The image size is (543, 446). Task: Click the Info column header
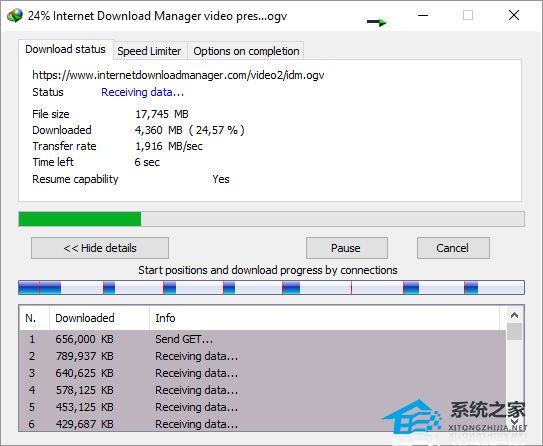tap(325, 318)
